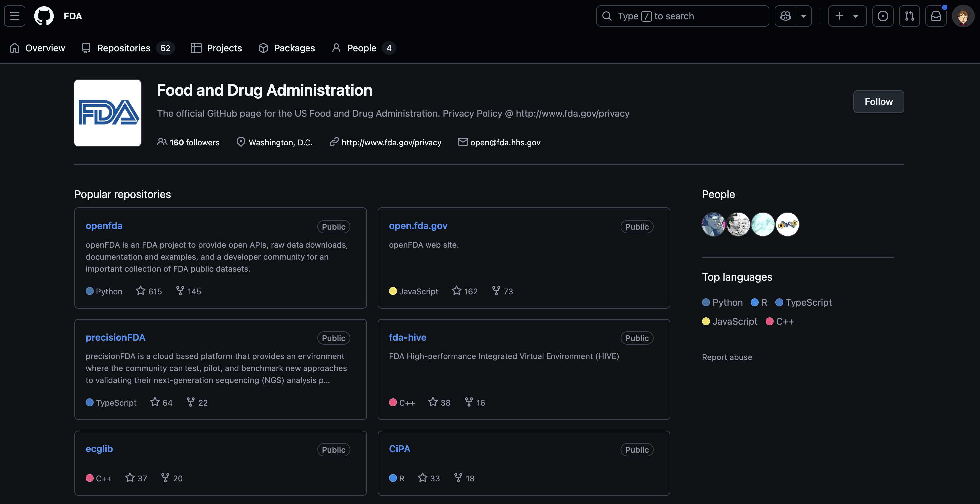
Task: Open the fourth HIVE logo member avatar
Action: [788, 224]
